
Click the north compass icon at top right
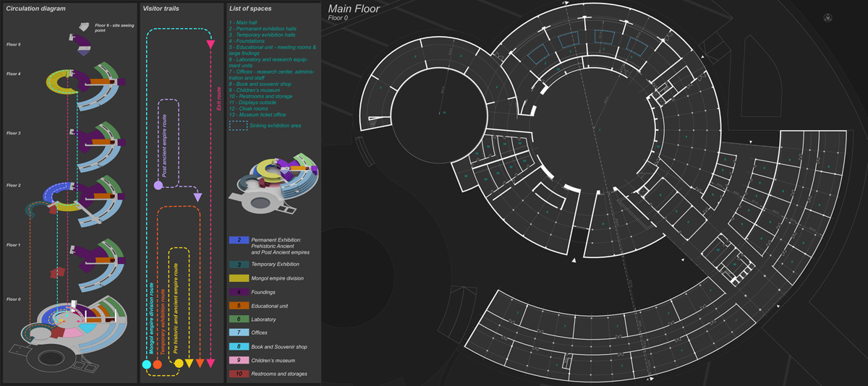point(828,17)
